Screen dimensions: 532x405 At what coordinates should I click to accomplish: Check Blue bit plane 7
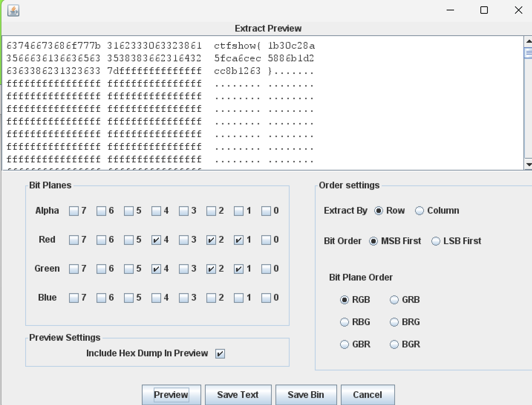pos(74,298)
